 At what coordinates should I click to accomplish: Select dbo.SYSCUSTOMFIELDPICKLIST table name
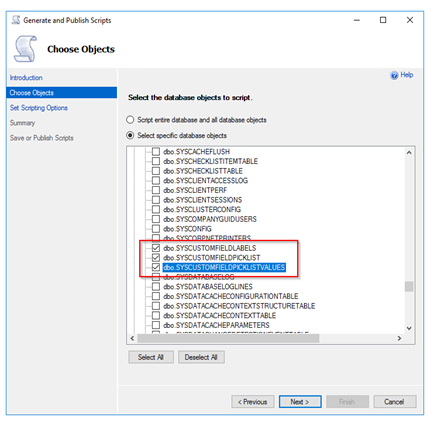coord(212,258)
